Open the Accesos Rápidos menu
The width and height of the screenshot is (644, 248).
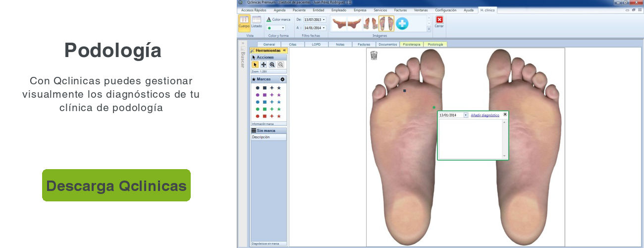(254, 10)
